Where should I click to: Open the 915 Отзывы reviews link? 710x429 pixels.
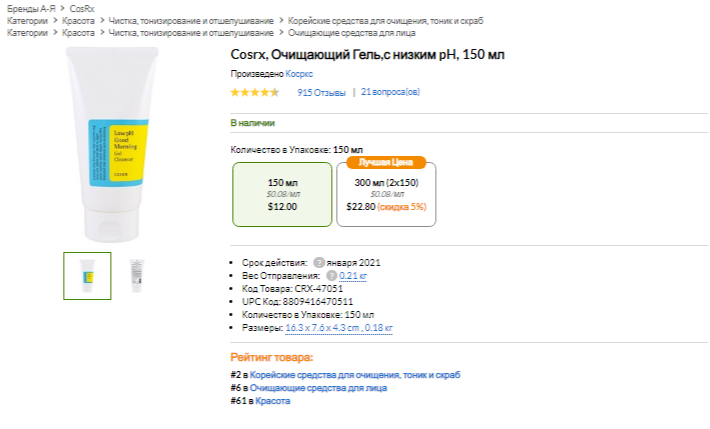tap(321, 92)
